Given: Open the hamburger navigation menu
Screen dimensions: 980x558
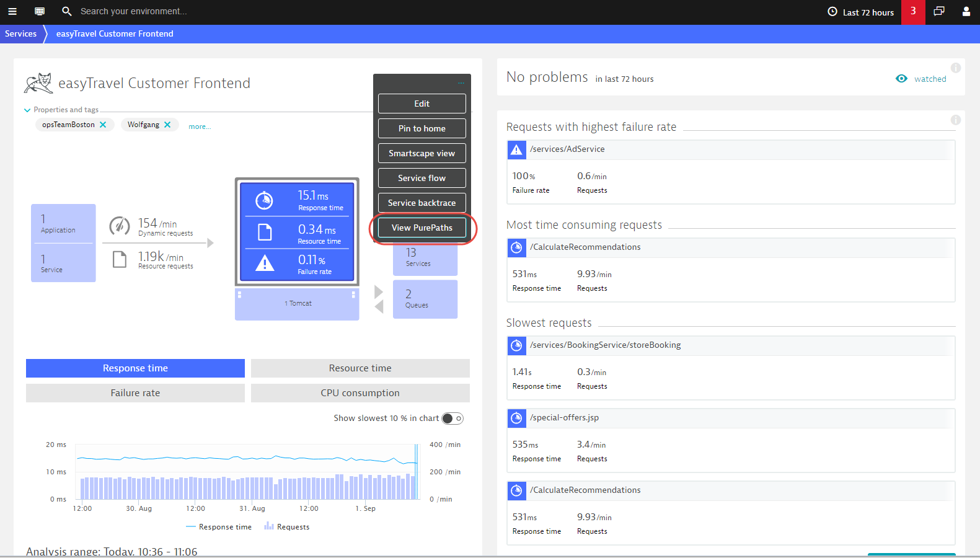Looking at the screenshot, I should coord(12,11).
